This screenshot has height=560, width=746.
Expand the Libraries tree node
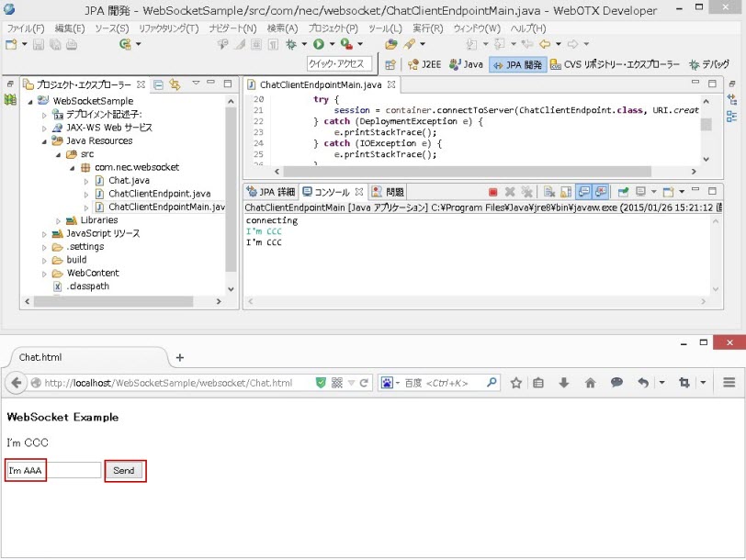point(58,220)
